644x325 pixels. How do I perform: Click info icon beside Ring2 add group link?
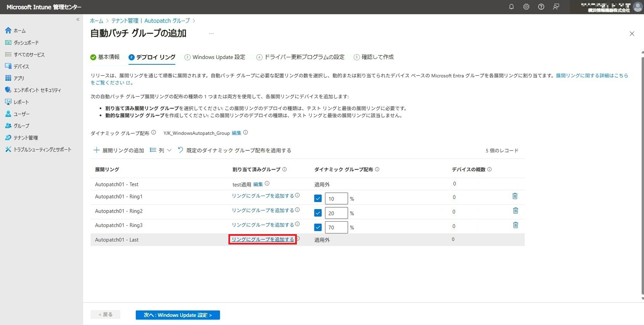click(x=297, y=210)
